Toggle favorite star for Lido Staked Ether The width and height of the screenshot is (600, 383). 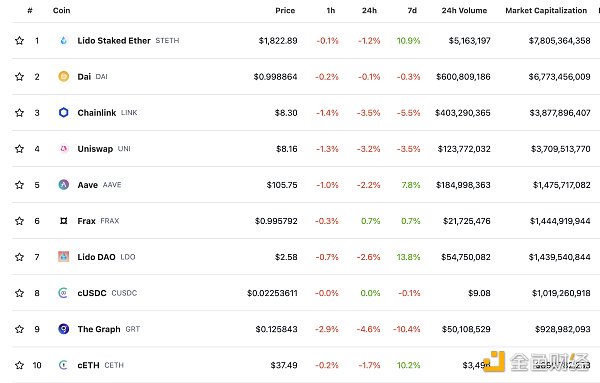click(20, 40)
